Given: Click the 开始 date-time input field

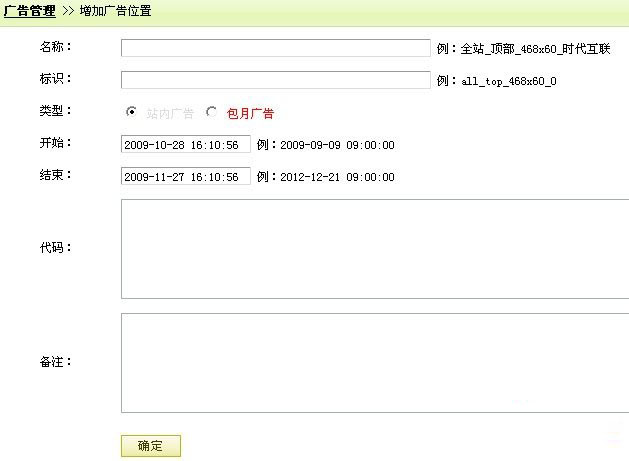Looking at the screenshot, I should click(185, 145).
